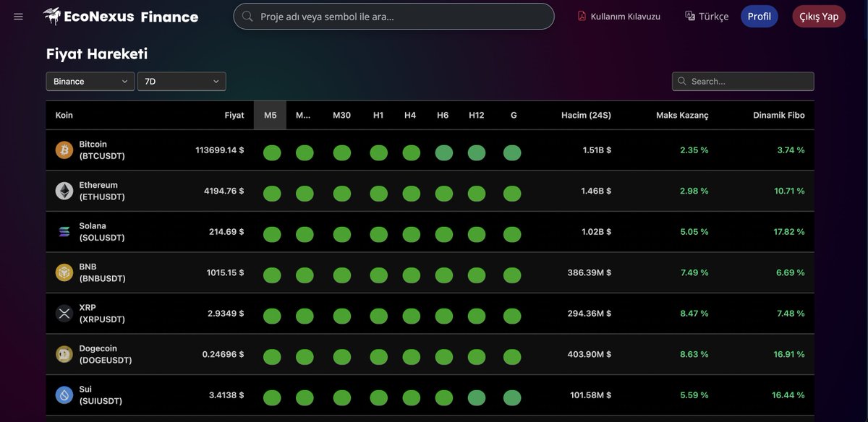This screenshot has width=868, height=422.
Task: Switch to the H12 column header
Action: [477, 114]
